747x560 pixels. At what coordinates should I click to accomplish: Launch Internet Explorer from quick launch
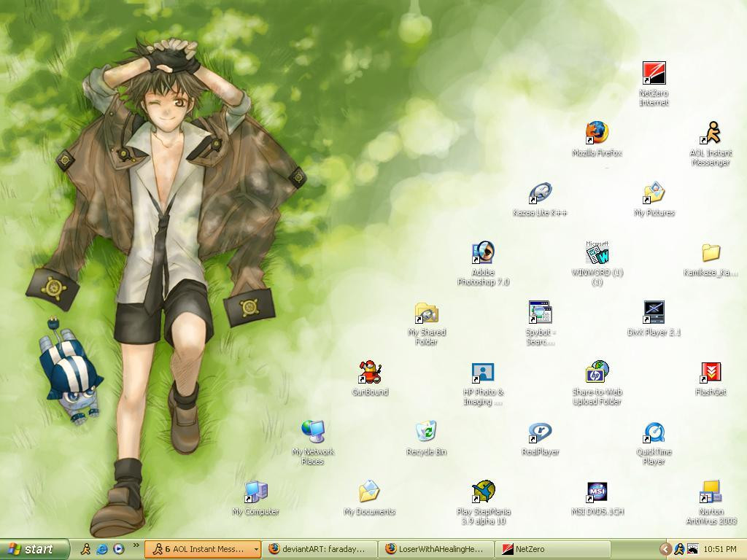pyautogui.click(x=102, y=549)
